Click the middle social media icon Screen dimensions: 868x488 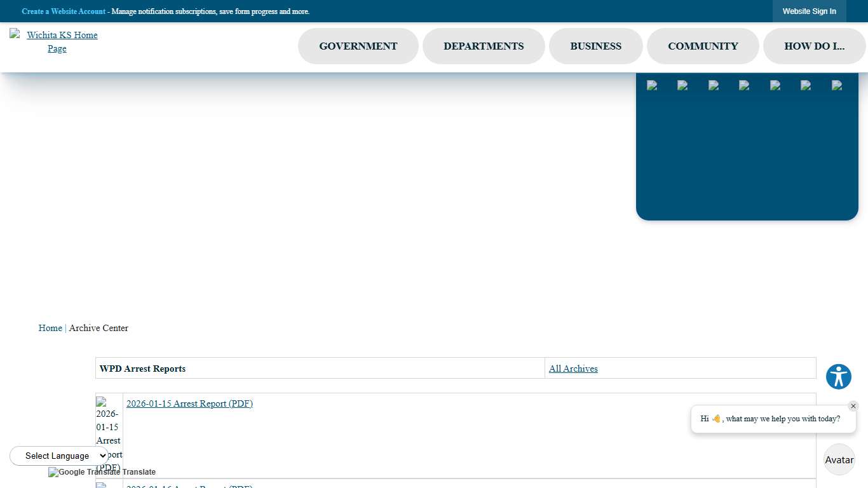pos(745,86)
